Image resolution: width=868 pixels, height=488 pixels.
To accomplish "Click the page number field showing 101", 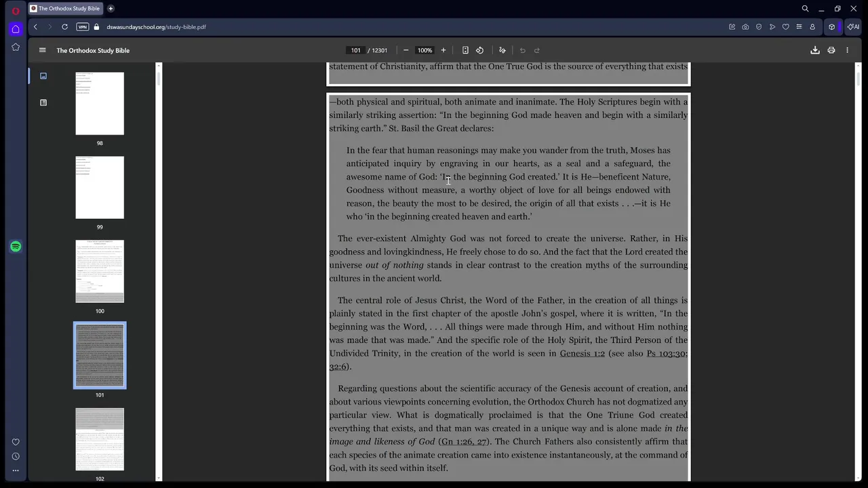I will pyautogui.click(x=355, y=50).
